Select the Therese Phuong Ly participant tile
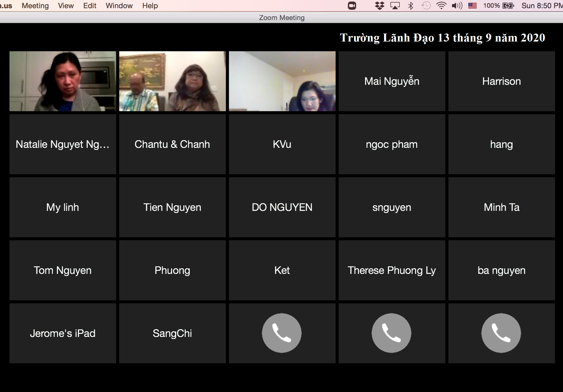 (x=392, y=270)
